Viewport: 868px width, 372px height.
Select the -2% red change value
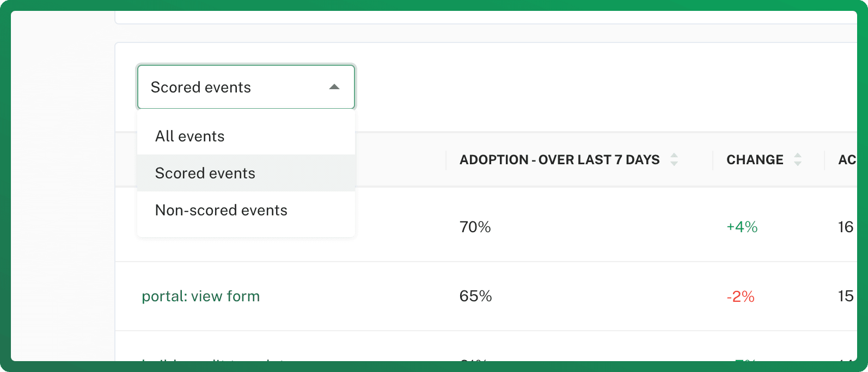[x=741, y=296]
